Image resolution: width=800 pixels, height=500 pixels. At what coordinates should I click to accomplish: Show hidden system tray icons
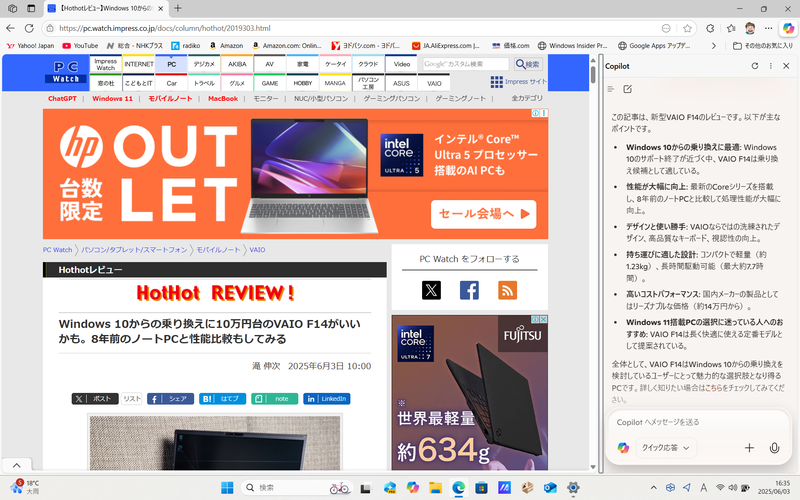coord(654,488)
